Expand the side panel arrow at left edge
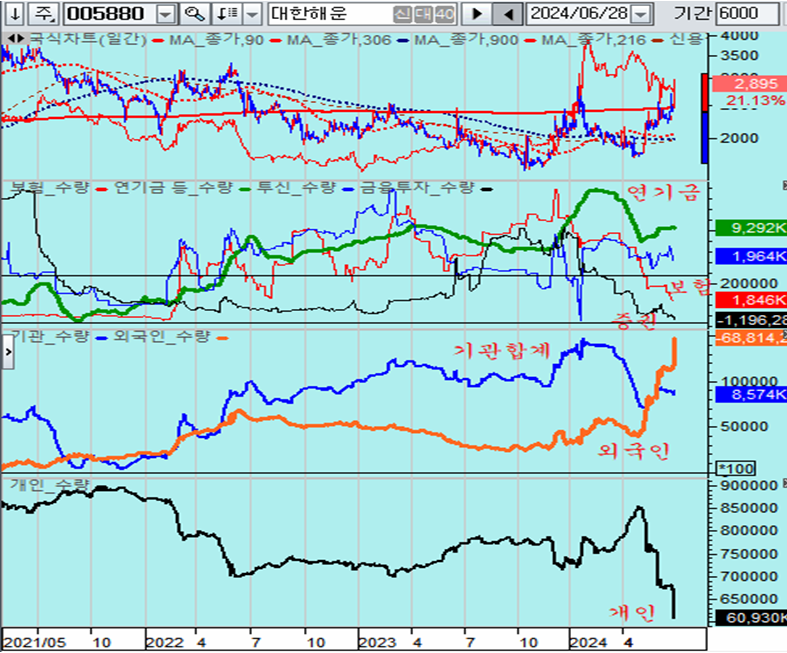 (x=8, y=351)
